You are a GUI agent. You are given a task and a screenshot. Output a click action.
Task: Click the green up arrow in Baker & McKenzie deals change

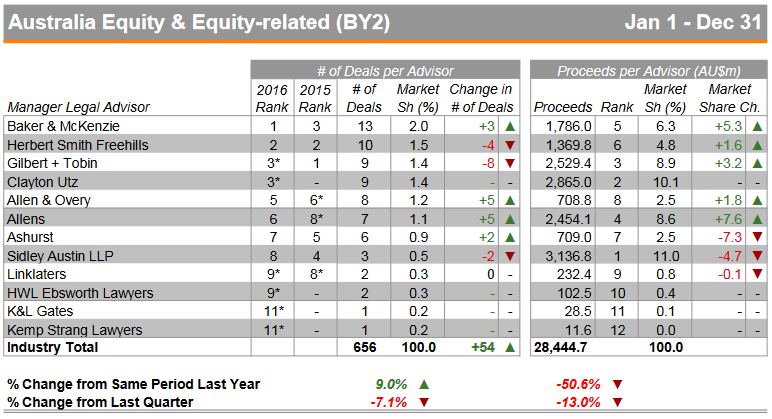tap(510, 127)
